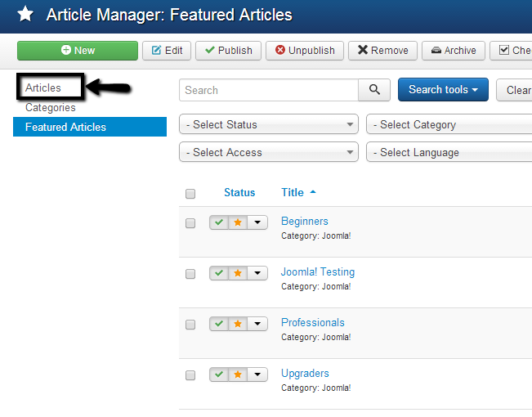Image resolution: width=532 pixels, height=417 pixels.
Task: Click the Title sort ascending arrow
Action: click(x=313, y=193)
